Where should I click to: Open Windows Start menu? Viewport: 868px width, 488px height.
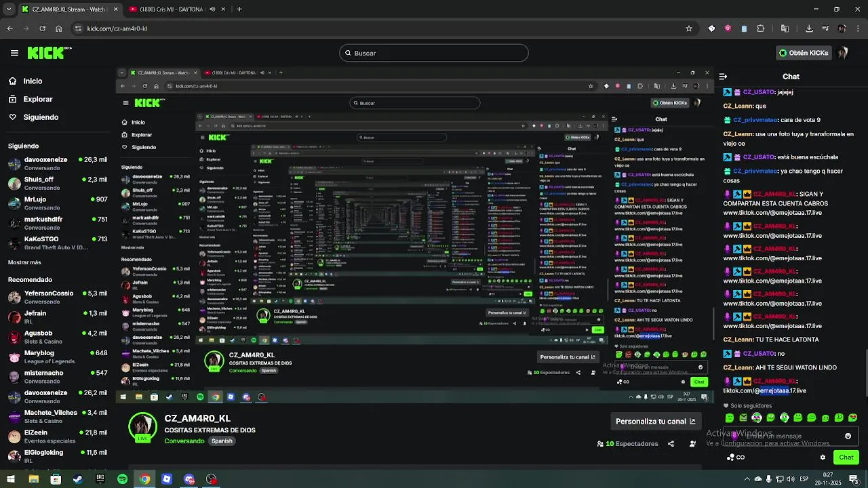11,479
